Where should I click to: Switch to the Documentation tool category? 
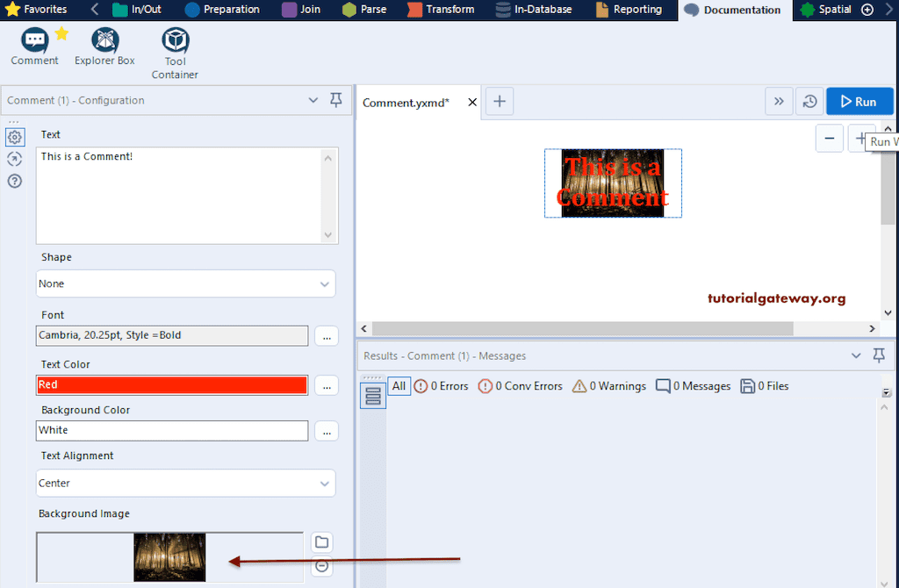(x=742, y=10)
